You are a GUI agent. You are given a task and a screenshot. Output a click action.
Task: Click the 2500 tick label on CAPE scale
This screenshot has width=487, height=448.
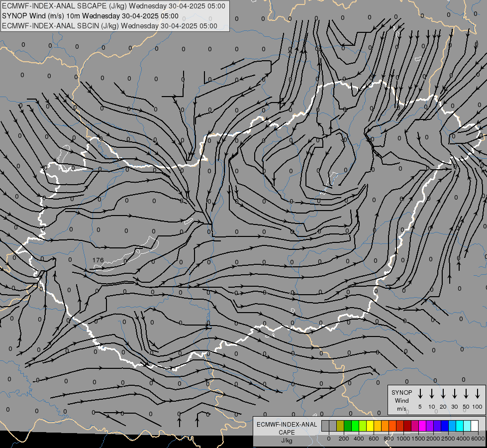[x=448, y=439]
